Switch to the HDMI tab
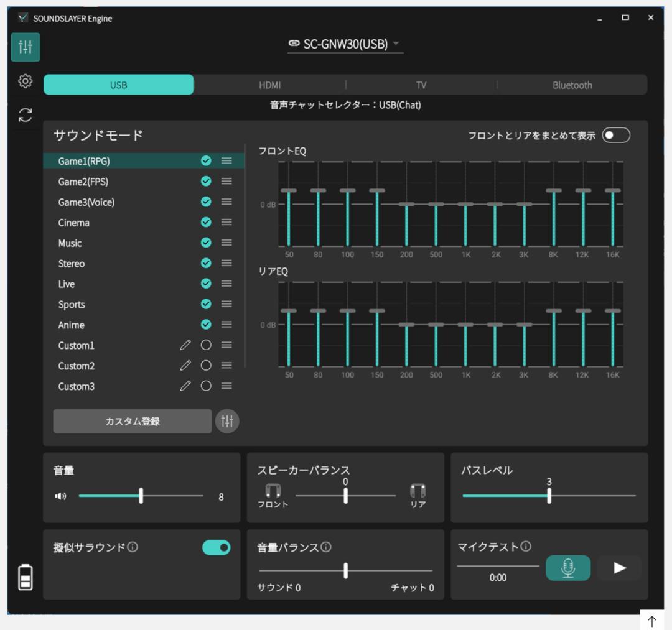This screenshot has width=672, height=630. click(269, 85)
